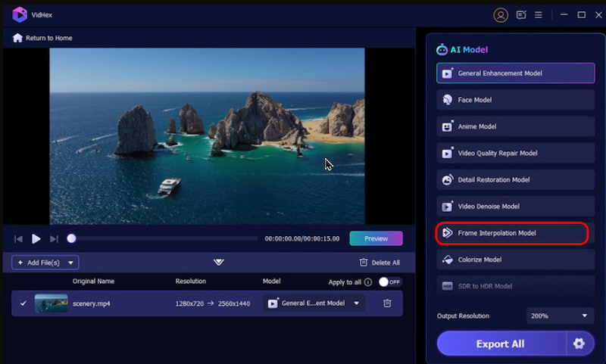Click the Return to Home icon

(x=17, y=38)
